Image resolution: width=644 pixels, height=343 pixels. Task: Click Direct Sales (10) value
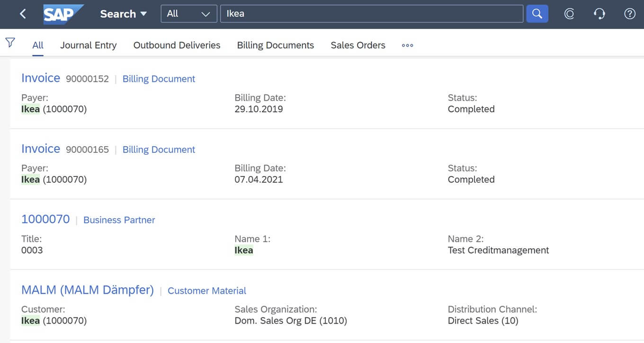(483, 321)
